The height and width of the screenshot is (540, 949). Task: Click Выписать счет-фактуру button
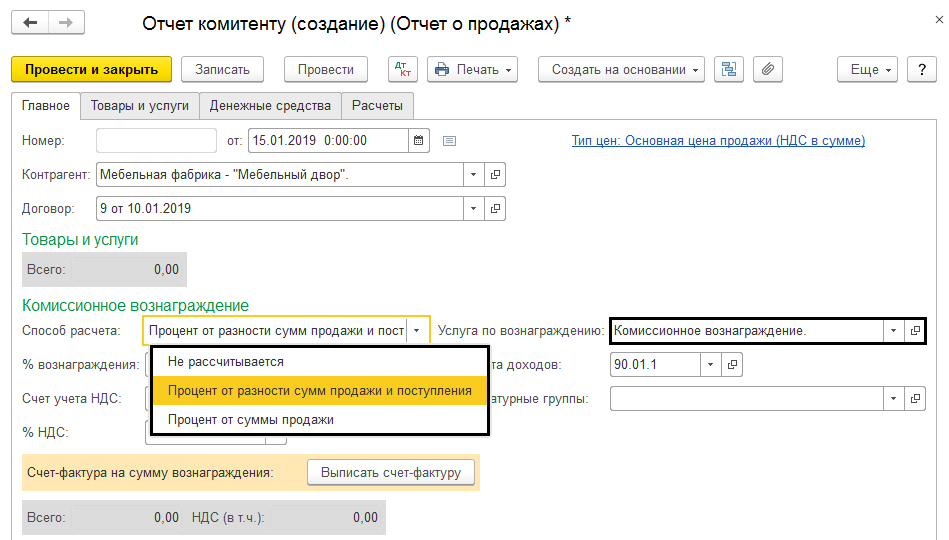[390, 473]
